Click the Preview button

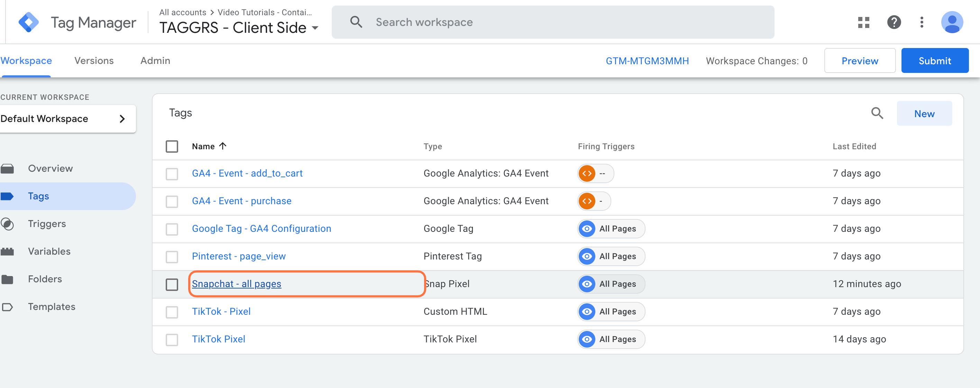pos(859,61)
